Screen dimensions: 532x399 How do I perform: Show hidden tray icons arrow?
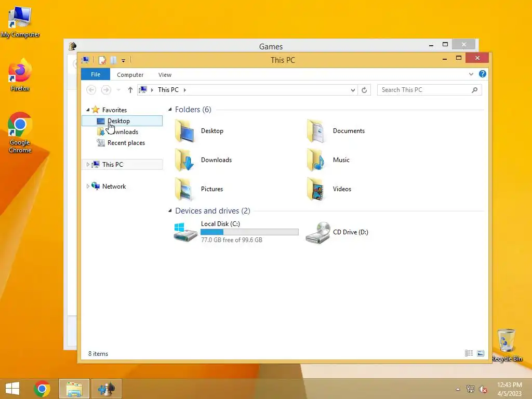click(458, 389)
